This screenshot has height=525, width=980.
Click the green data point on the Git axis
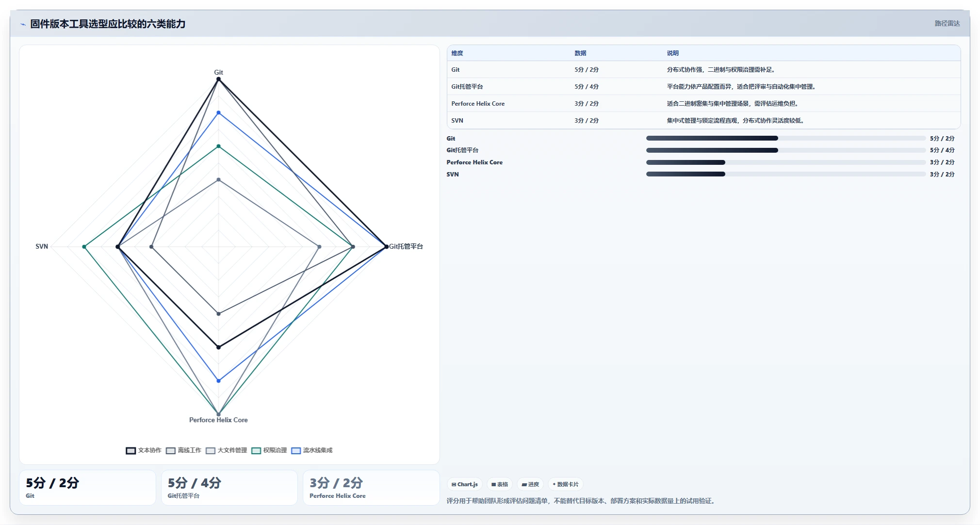(x=218, y=146)
